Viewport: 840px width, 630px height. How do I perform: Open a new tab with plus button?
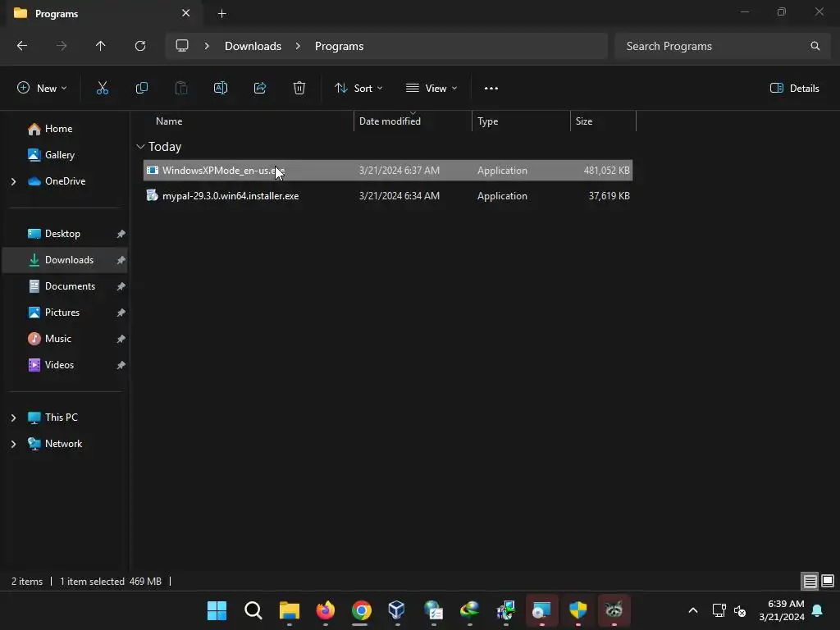[221, 13]
